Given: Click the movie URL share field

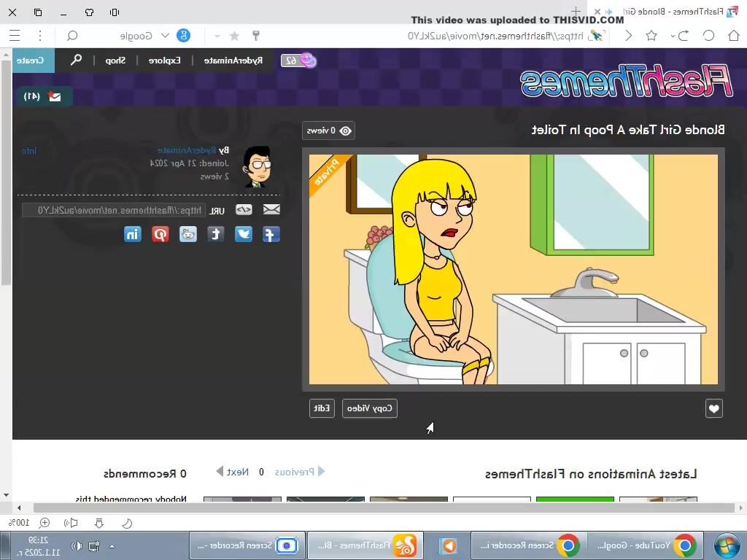Looking at the screenshot, I should click(115, 210).
